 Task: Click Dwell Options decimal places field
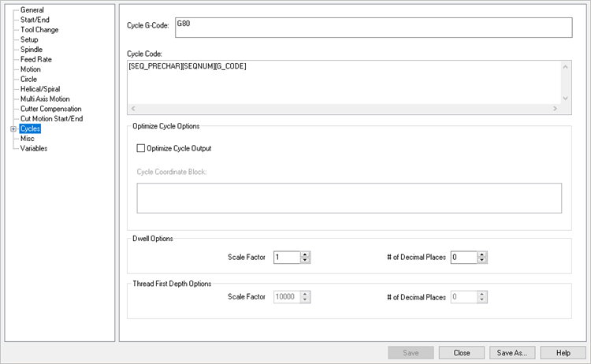pos(464,258)
